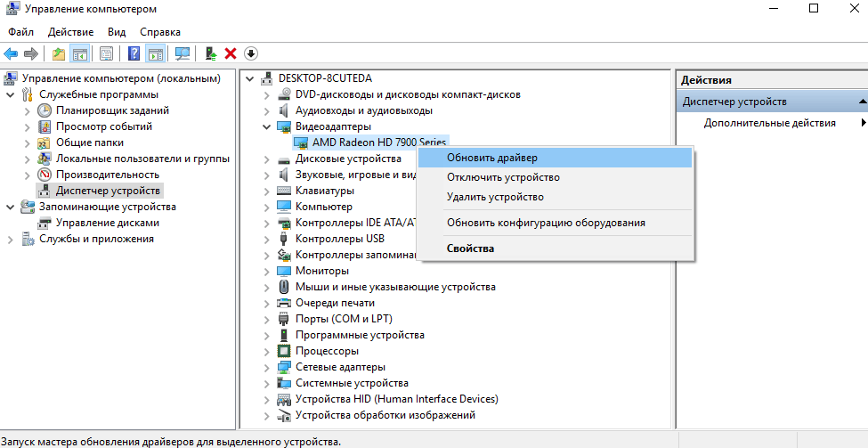
Task: Click the DVD-дисководы disc drive icon
Action: click(x=284, y=94)
